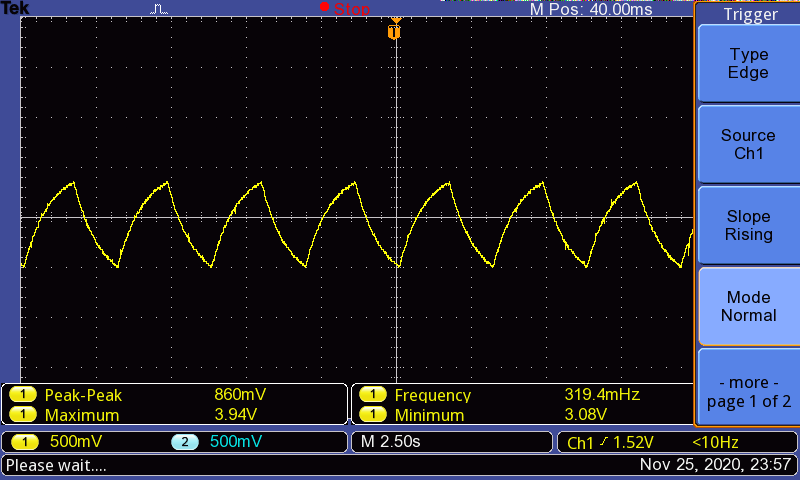Select the Tek logo
800x480 pixels.
tap(15, 8)
